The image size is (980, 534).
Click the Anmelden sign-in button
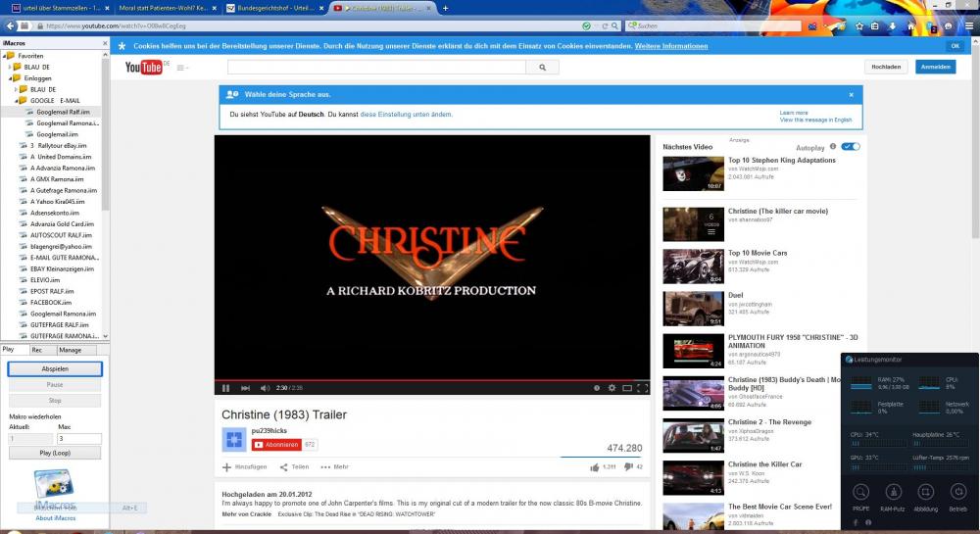pos(936,67)
